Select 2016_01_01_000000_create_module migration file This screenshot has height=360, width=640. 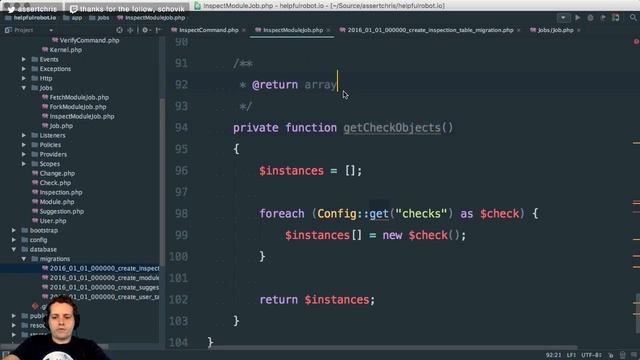click(x=101, y=278)
